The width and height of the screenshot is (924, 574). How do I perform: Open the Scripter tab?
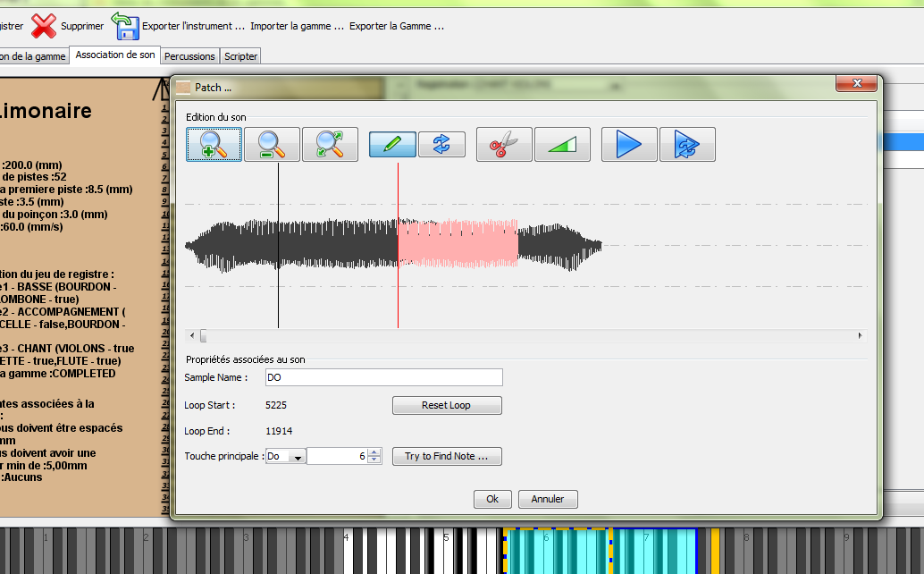[x=239, y=55]
